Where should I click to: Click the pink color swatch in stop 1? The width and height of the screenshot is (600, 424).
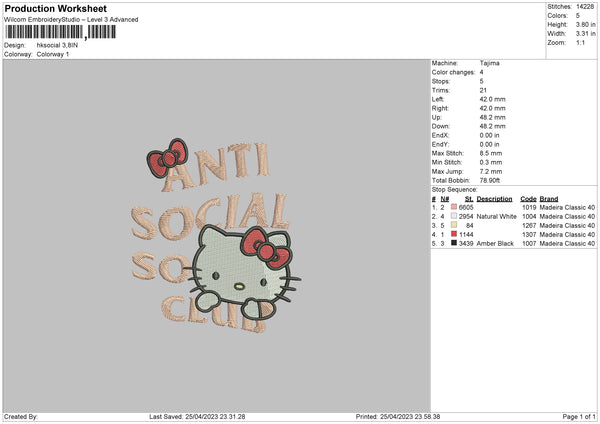(455, 206)
